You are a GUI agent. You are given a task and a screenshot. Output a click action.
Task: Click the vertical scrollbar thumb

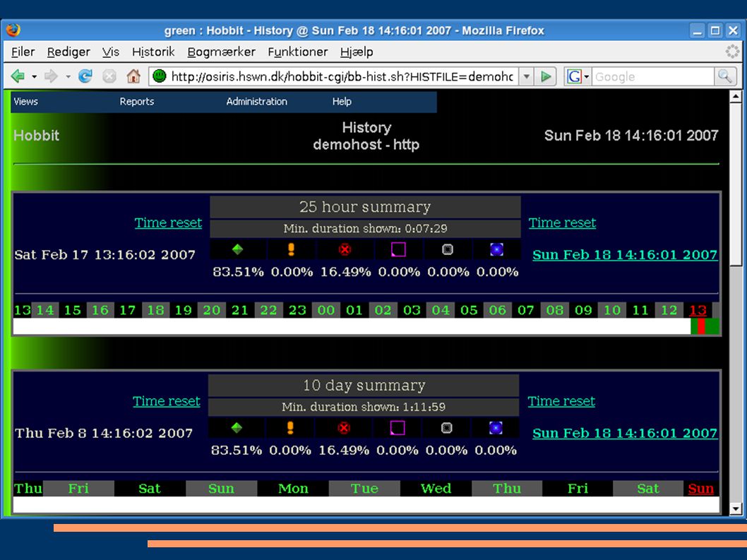(736, 184)
